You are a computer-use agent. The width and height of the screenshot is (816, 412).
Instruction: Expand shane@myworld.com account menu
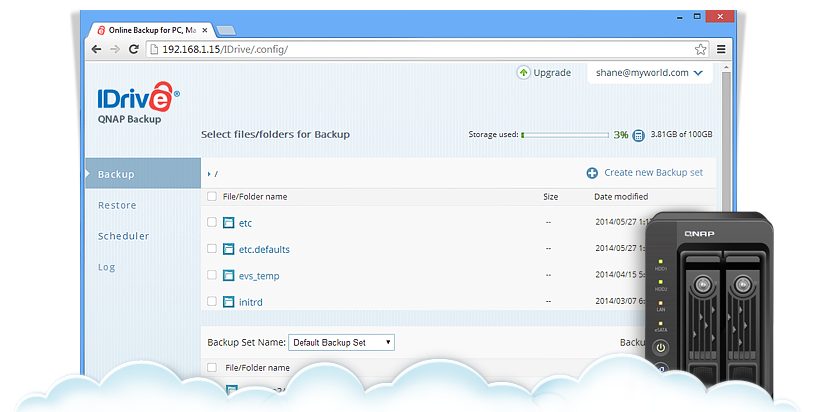tap(649, 73)
